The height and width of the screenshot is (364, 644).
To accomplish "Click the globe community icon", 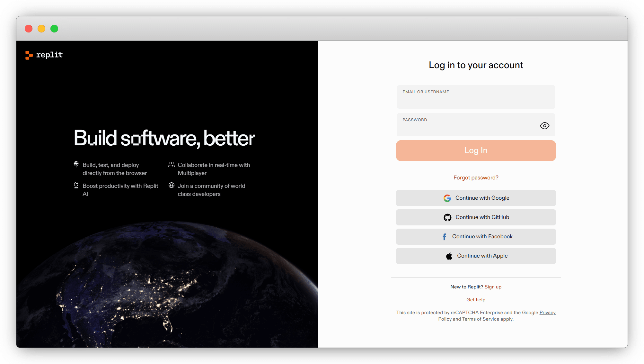I will click(x=172, y=186).
